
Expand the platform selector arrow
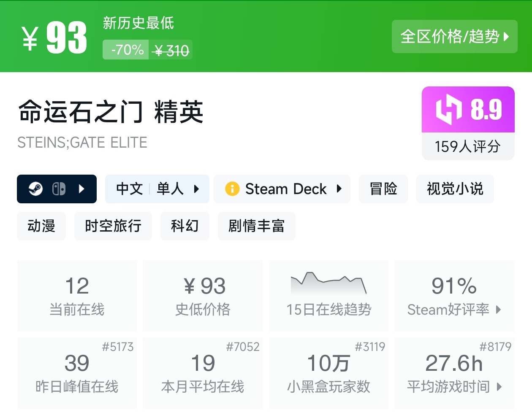tap(82, 189)
